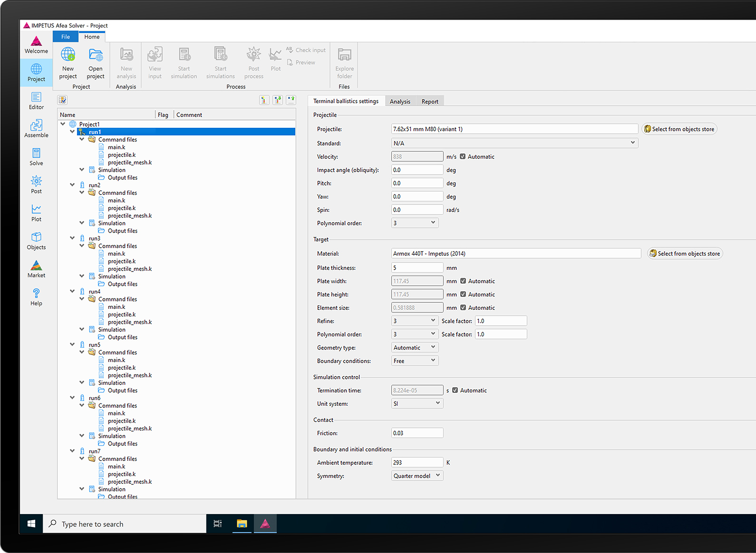Click the Ambient temperature input field
The width and height of the screenshot is (756, 553).
(417, 462)
